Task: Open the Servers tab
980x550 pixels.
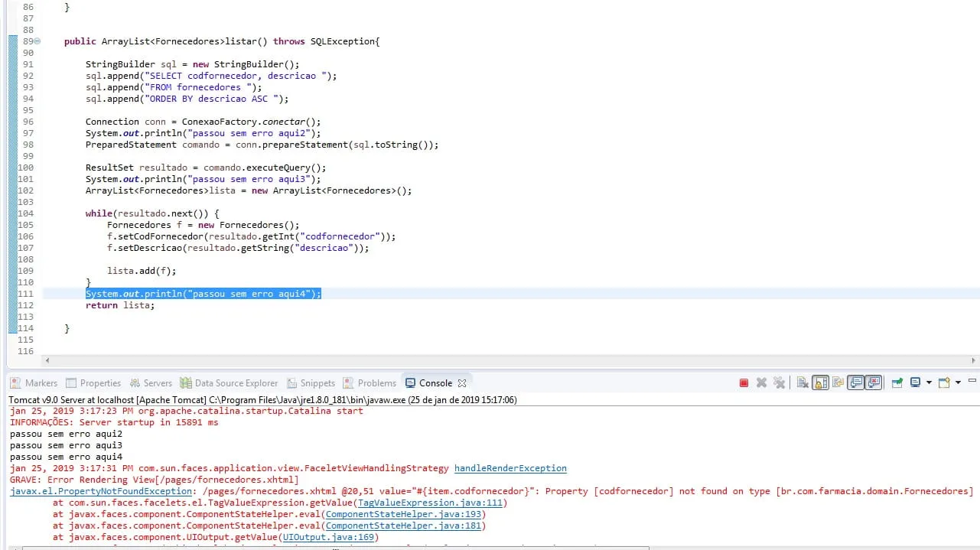Action: 150,383
